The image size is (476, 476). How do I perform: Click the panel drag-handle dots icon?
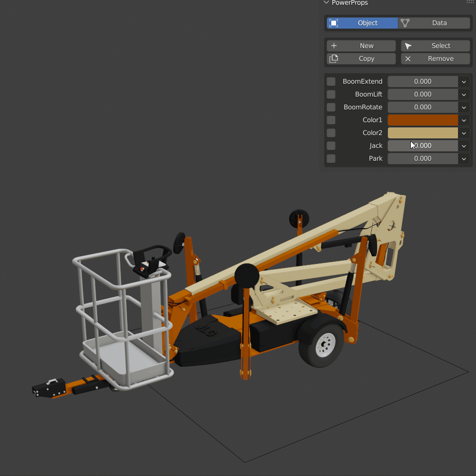[x=471, y=2]
